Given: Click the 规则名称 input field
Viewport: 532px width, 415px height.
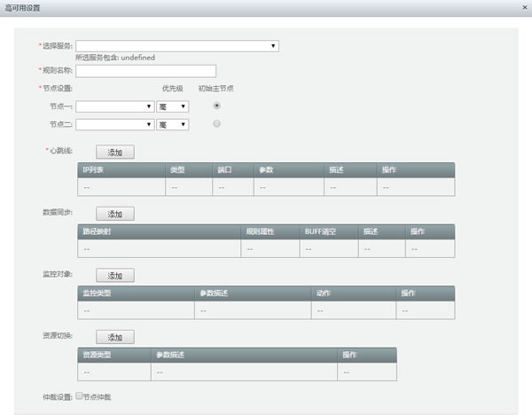Looking at the screenshot, I should coord(146,71).
